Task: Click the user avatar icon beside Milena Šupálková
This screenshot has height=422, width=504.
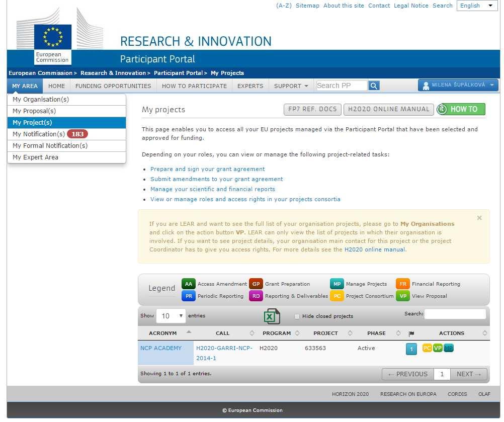Action: pos(426,86)
